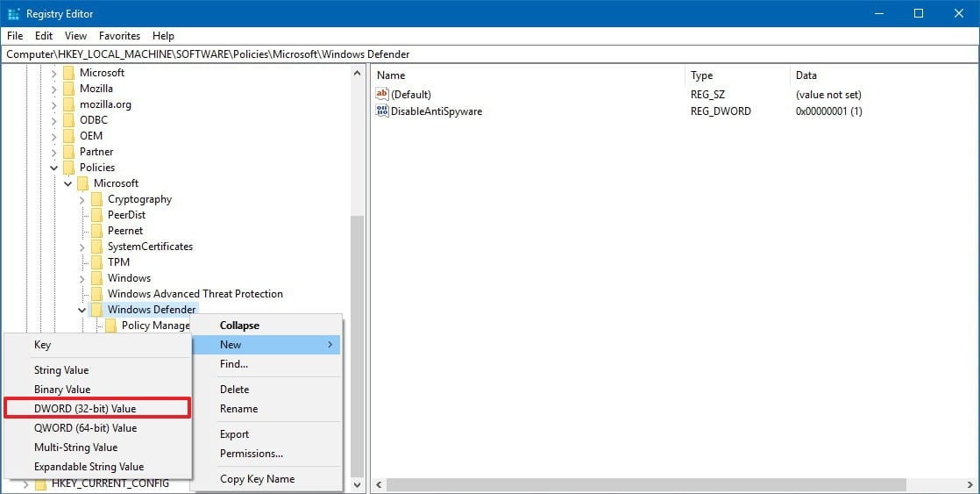Create a new Expandable String Value

click(97, 467)
